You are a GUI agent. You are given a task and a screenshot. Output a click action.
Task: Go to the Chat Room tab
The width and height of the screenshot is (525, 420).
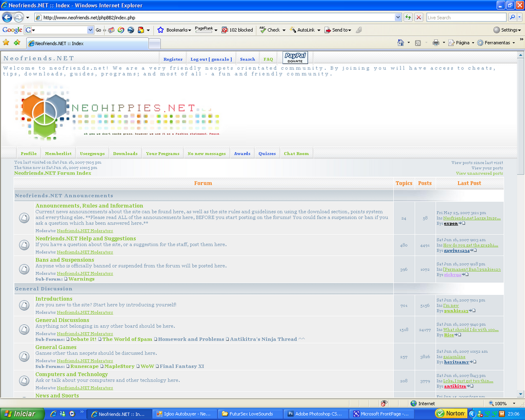(296, 153)
